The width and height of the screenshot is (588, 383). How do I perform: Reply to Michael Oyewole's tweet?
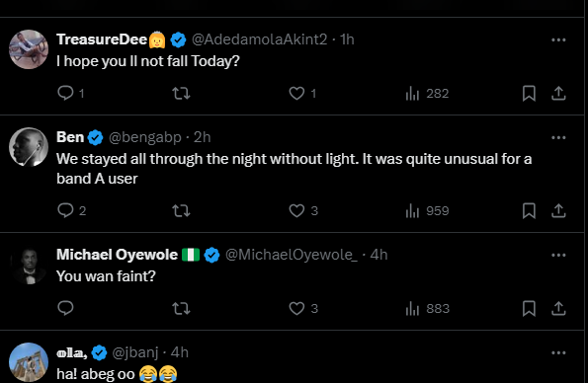pyautogui.click(x=65, y=308)
